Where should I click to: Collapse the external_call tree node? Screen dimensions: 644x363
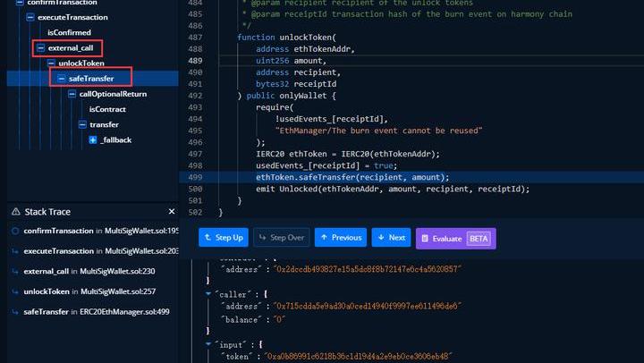39,47
